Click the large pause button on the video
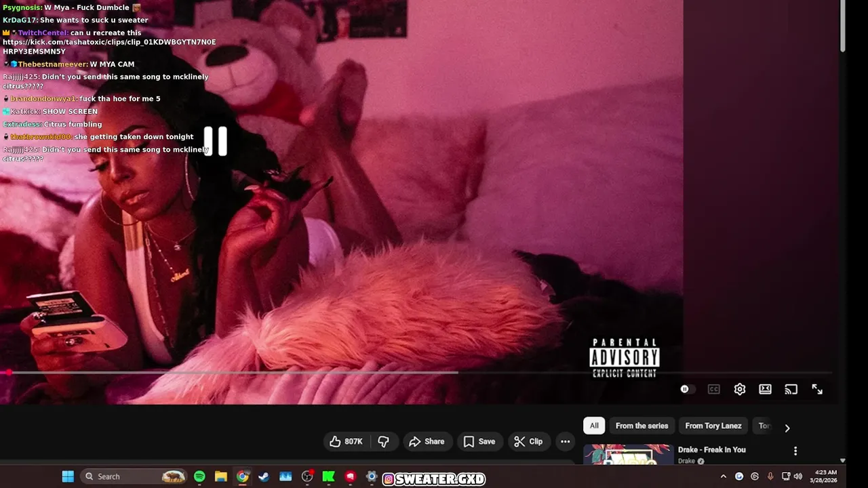The width and height of the screenshot is (868, 488). click(216, 141)
